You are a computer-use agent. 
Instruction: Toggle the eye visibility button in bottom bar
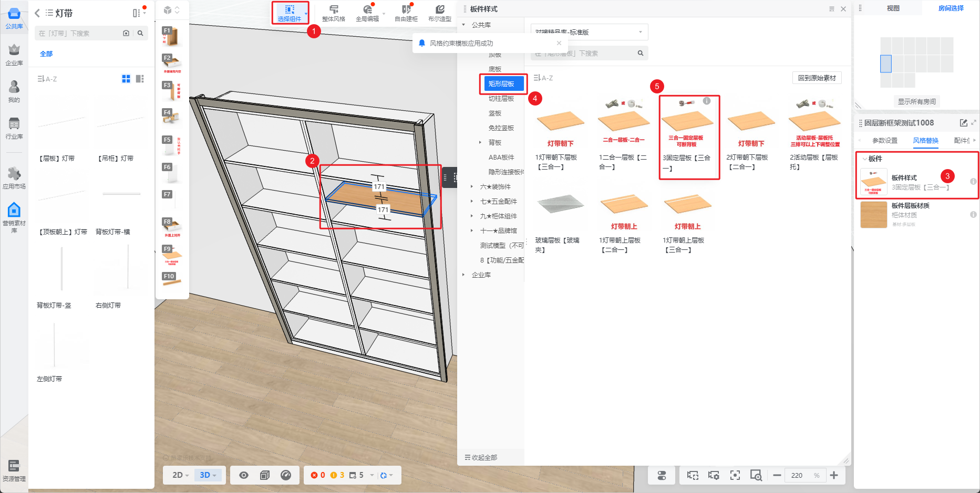[x=244, y=475]
